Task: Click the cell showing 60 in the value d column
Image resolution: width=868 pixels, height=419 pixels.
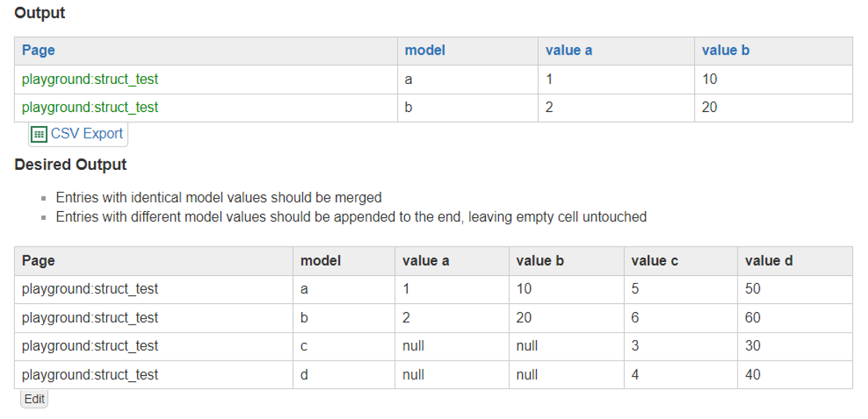Action: pyautogui.click(x=795, y=318)
